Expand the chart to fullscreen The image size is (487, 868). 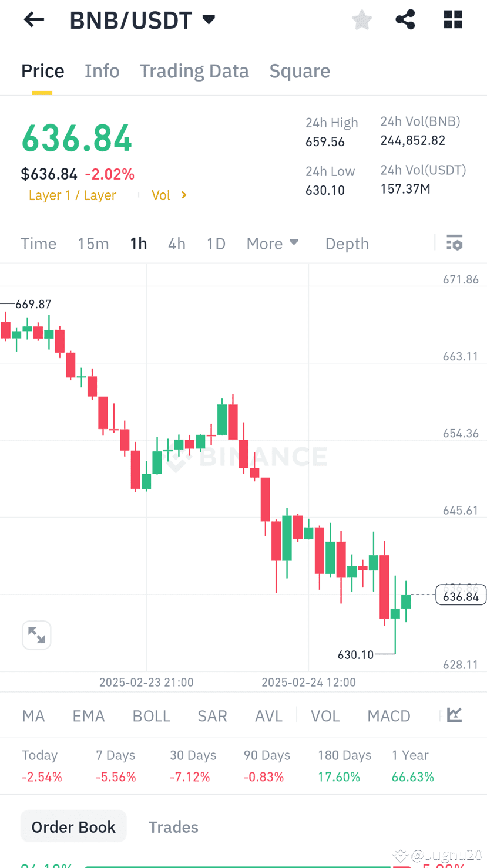click(x=36, y=634)
